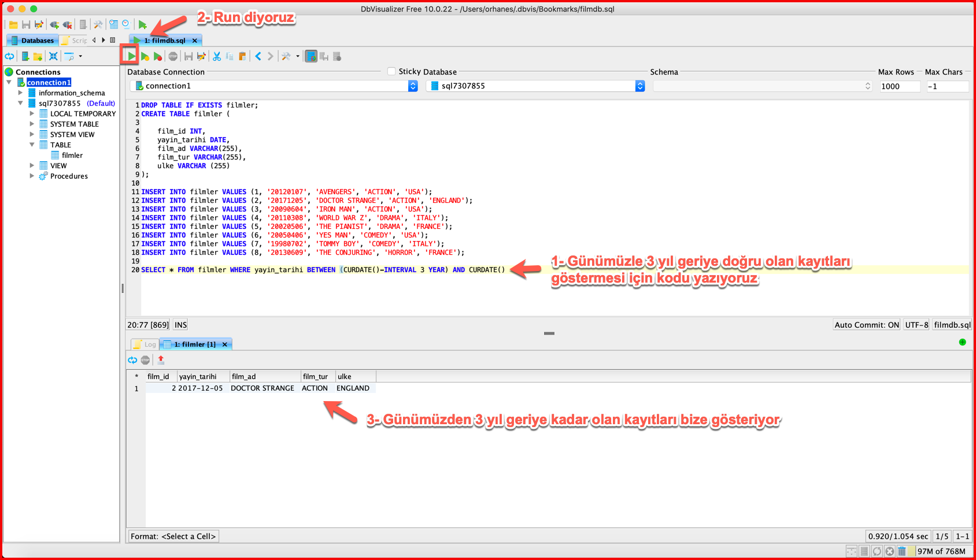976x560 pixels.
Task: Click the Stop execution icon in editor toolbar
Action: point(173,56)
